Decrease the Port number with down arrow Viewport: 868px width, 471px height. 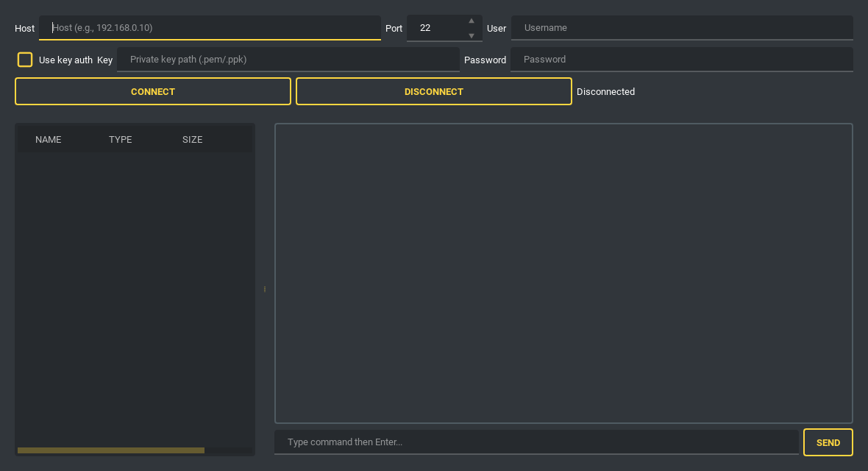click(471, 35)
